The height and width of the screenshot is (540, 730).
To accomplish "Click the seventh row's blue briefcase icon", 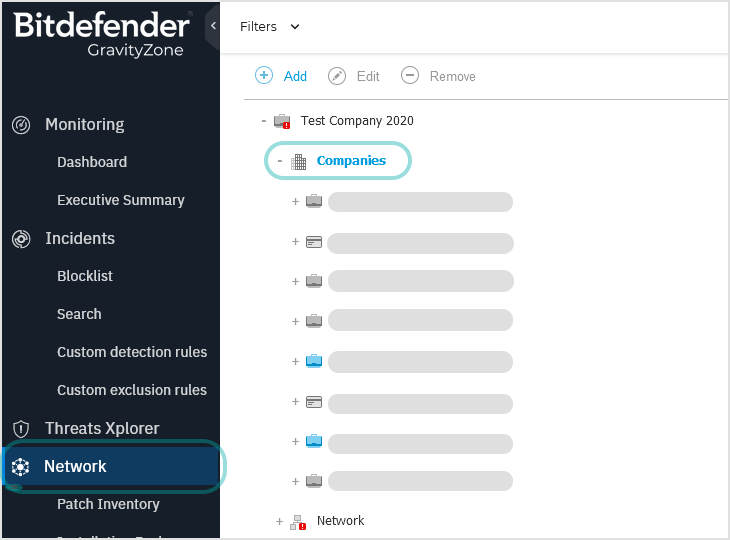I will [314, 441].
